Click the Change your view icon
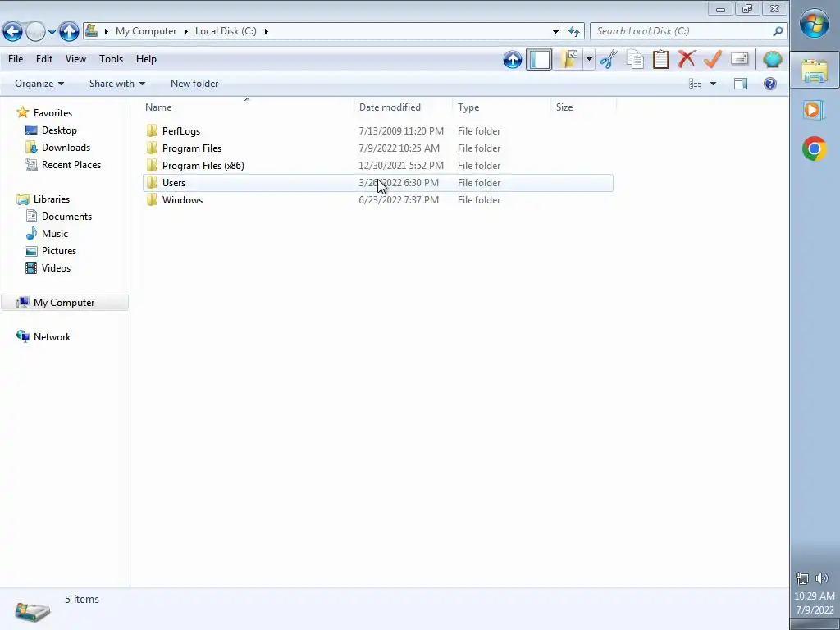This screenshot has height=630, width=840. click(696, 84)
